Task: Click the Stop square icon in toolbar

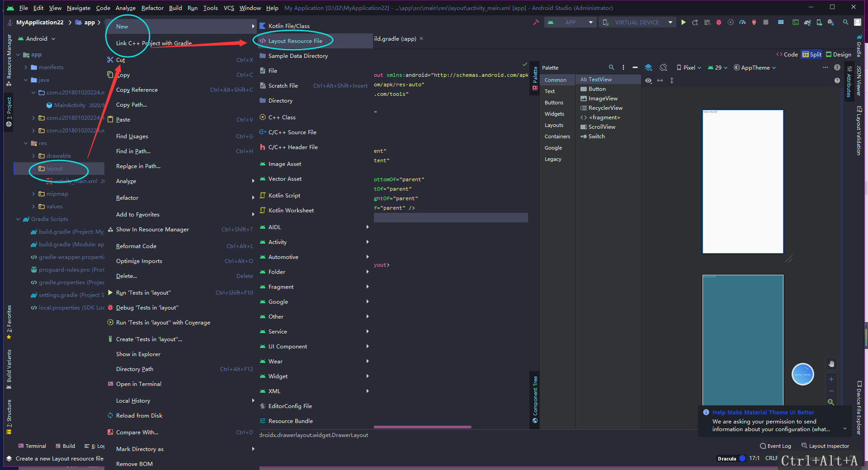Action: point(766,22)
